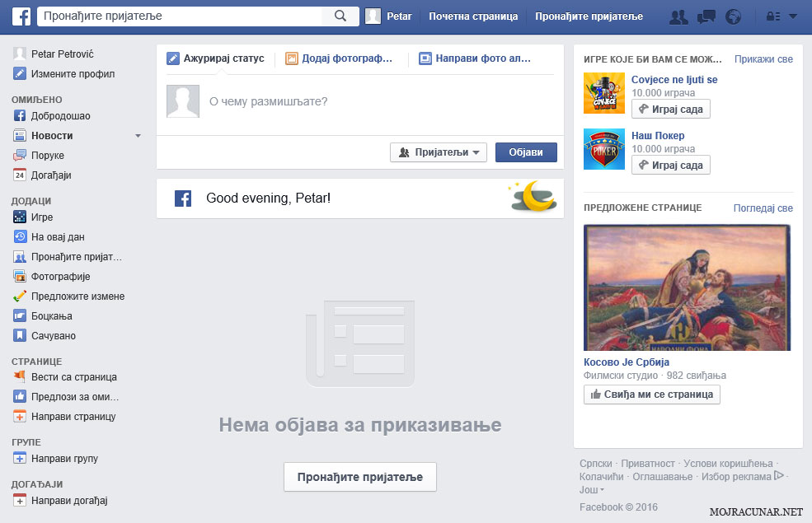
Task: Click the news feed icon beside Новости
Action: click(20, 136)
